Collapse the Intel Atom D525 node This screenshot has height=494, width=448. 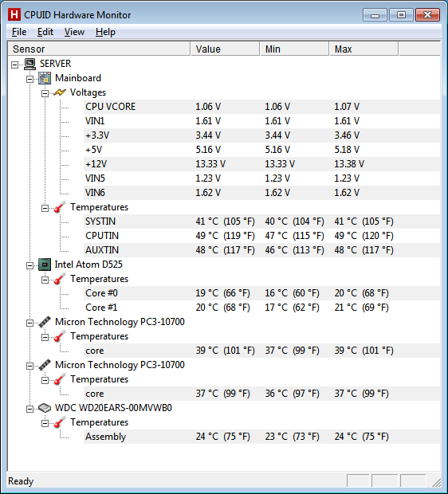click(29, 265)
